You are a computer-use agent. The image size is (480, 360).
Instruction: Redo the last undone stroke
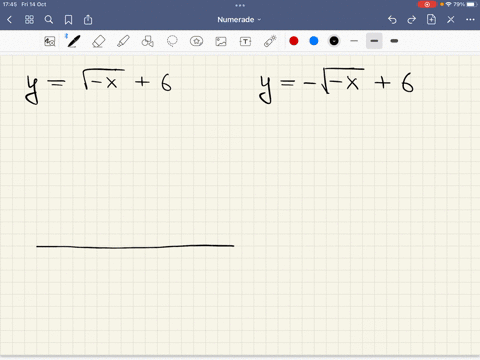tap(412, 20)
